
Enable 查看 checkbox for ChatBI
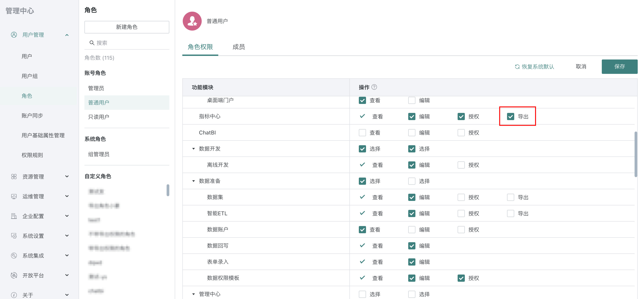362,133
